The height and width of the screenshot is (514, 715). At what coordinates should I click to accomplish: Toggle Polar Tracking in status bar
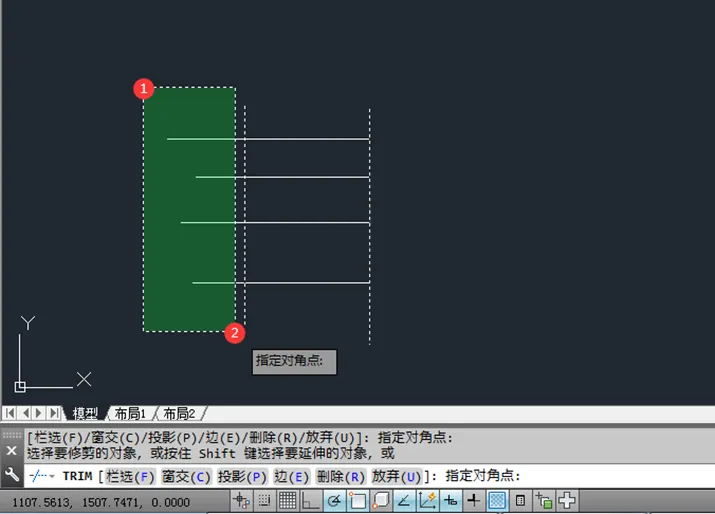334,501
